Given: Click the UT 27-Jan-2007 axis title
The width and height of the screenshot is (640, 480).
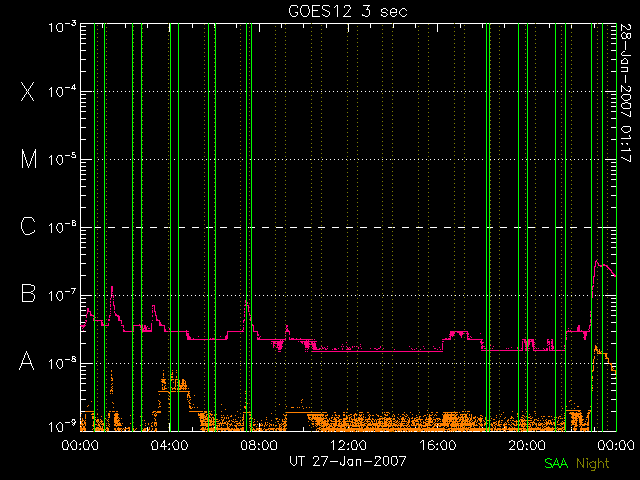Looking at the screenshot, I should (x=348, y=461).
